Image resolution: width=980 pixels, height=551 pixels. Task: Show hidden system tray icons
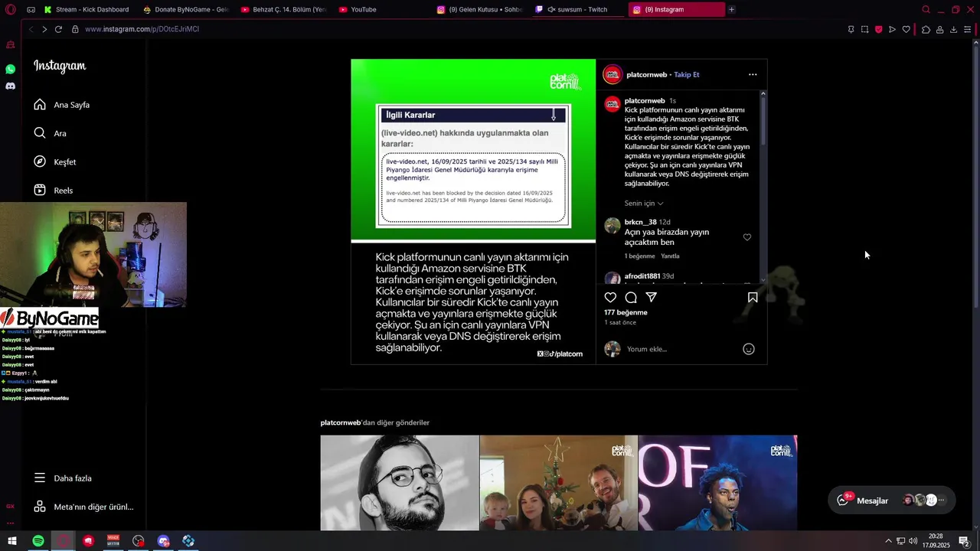click(888, 541)
